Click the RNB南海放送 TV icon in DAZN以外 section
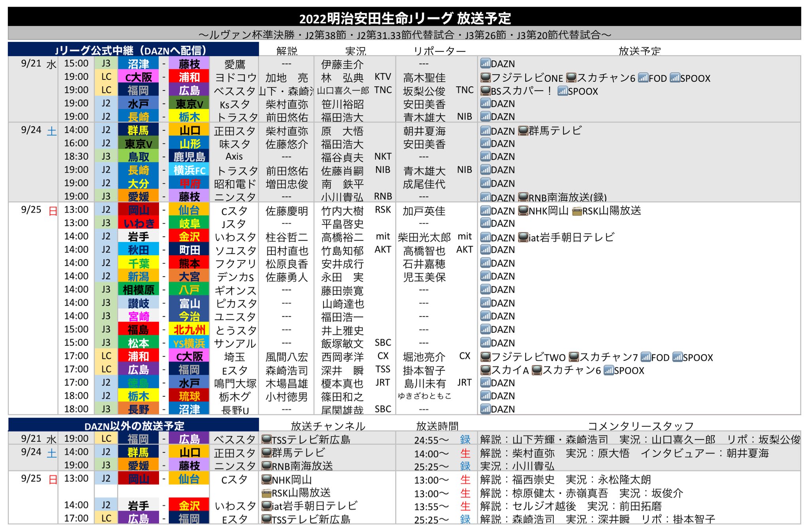Image resolution: width=810 pixels, height=532 pixels. coord(267,466)
